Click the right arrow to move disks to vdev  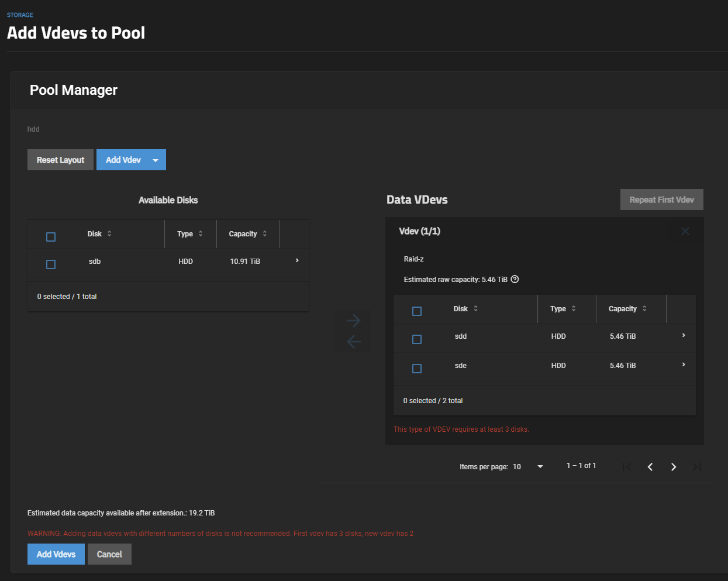353,320
